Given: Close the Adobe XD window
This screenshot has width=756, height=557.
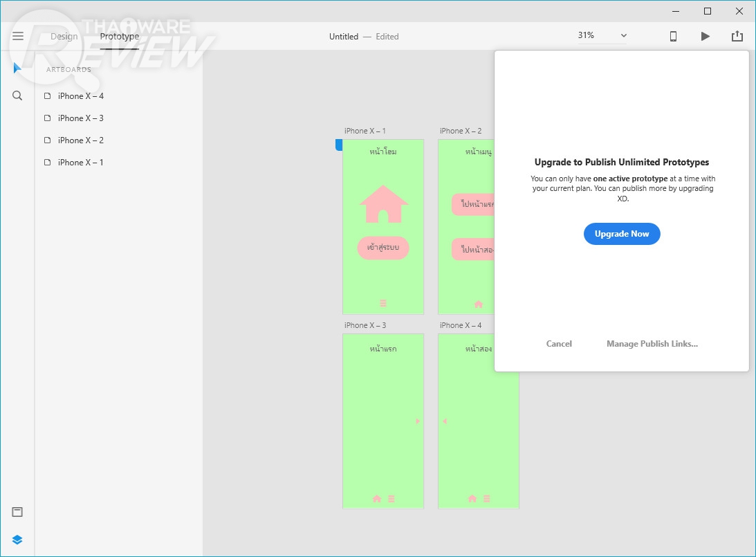Looking at the screenshot, I should [x=739, y=11].
